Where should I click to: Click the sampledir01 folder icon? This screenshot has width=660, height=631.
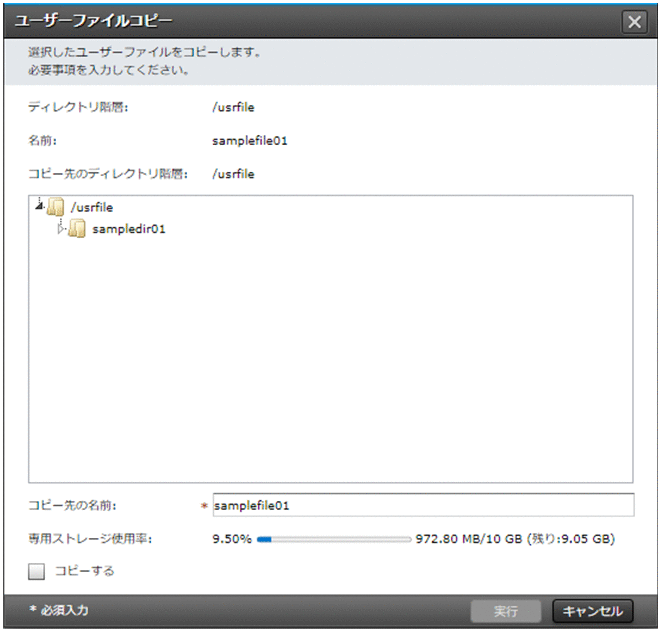point(77,229)
